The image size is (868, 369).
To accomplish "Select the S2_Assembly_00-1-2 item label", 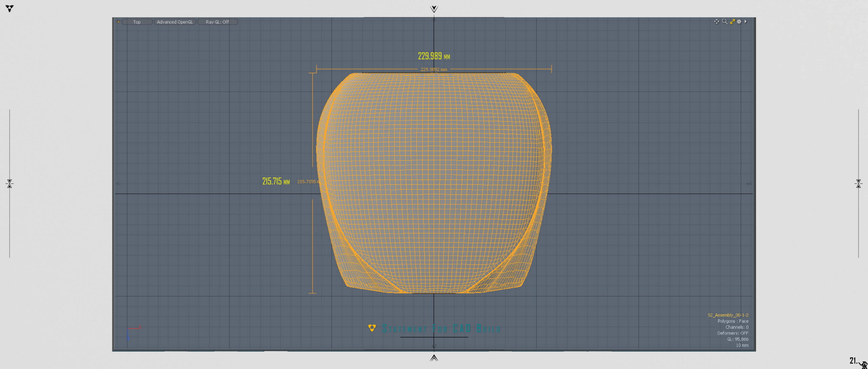I will tap(728, 315).
